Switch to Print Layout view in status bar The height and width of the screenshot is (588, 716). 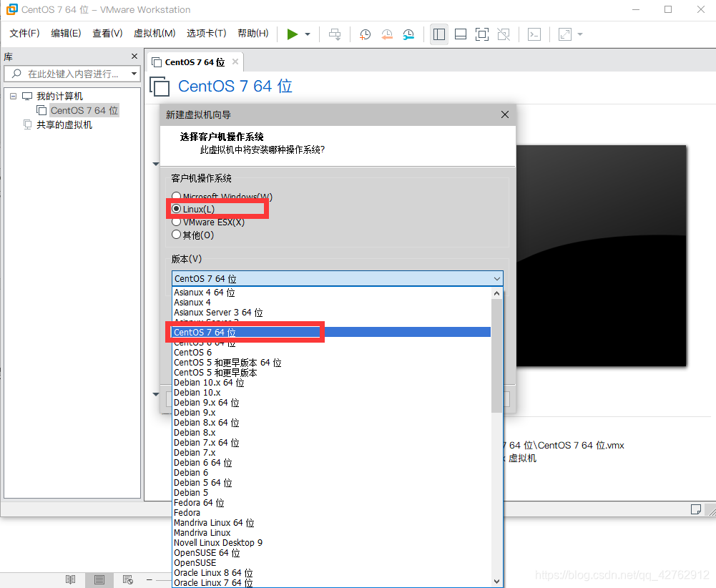pyautogui.click(x=99, y=580)
